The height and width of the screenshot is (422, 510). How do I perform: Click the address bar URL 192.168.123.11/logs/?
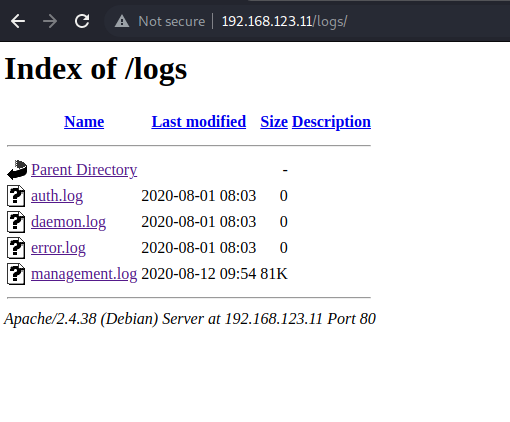click(284, 21)
